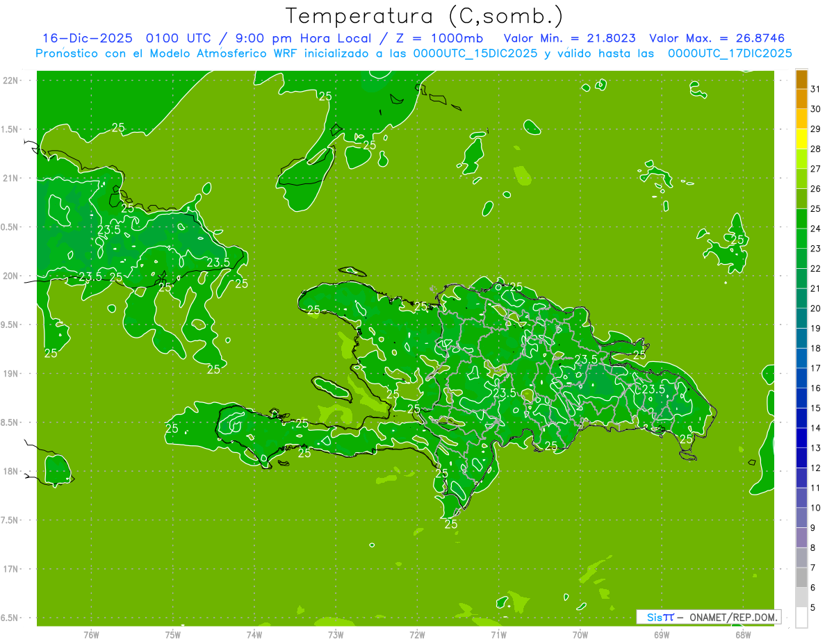
Task: Click the longitude label "69W"
Action: 662,634
